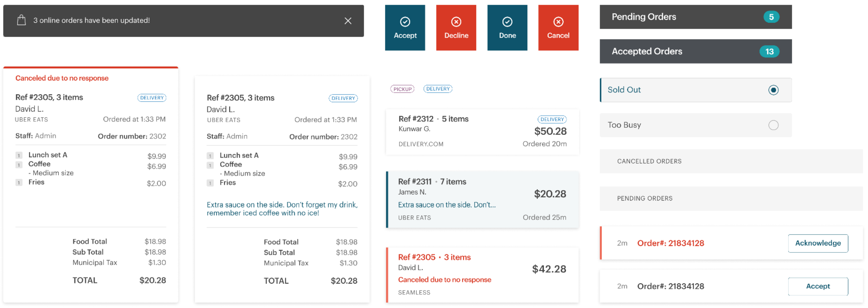
Task: Click the order note about extra sauce
Action: (x=282, y=209)
